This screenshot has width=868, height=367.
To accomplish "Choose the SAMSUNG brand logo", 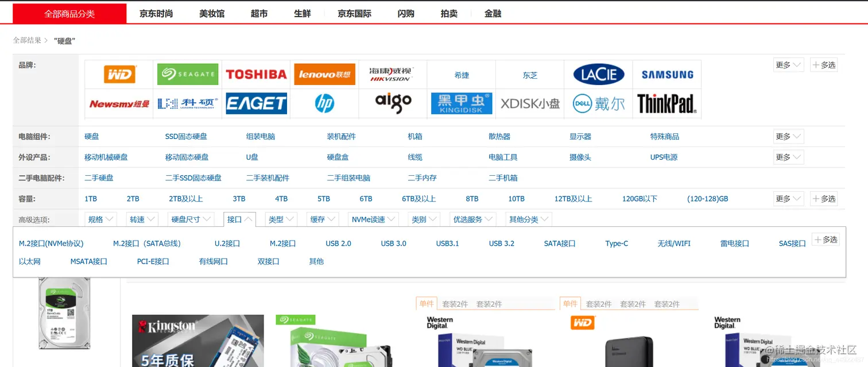I will (666, 74).
